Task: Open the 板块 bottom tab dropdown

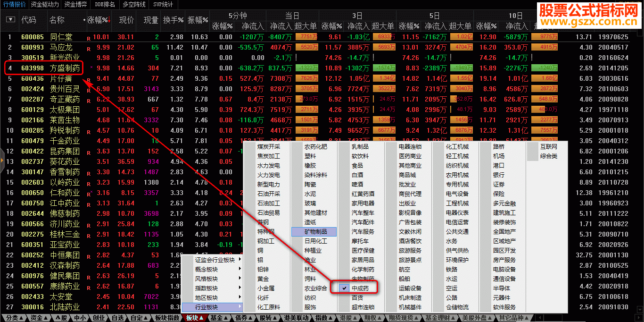Action: pos(195,318)
